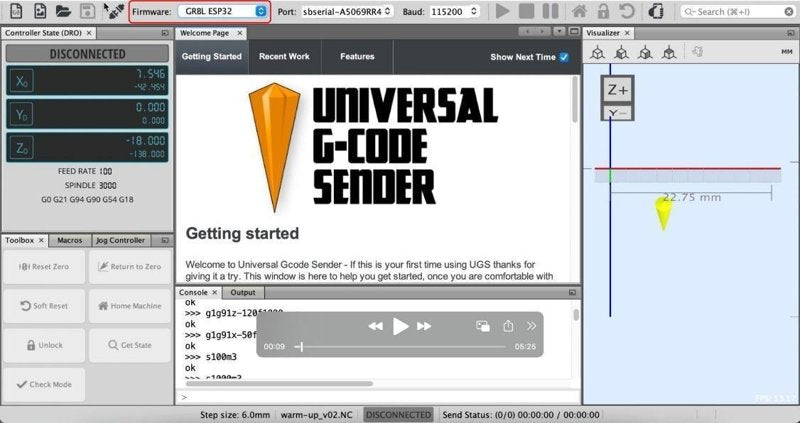This screenshot has height=423, width=800.
Task: Toggle the MM units button in Visualizer
Action: pyautogui.click(x=786, y=52)
